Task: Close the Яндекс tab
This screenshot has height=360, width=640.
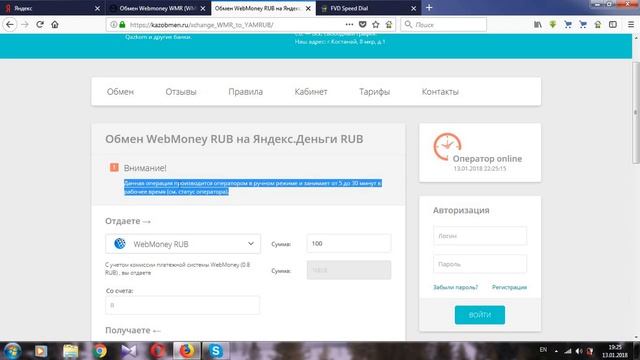Action: pyautogui.click(x=97, y=8)
